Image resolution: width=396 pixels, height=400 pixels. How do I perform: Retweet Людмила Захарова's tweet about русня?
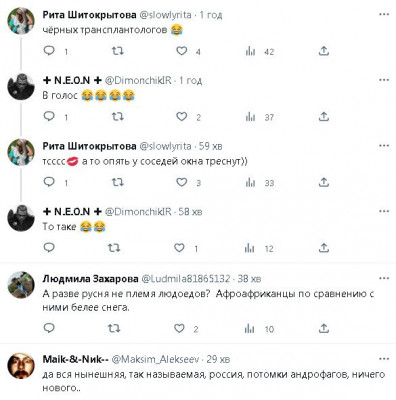click(x=114, y=329)
